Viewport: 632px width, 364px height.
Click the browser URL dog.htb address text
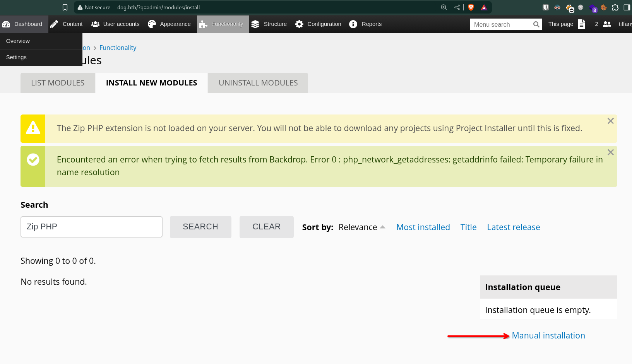[159, 7]
